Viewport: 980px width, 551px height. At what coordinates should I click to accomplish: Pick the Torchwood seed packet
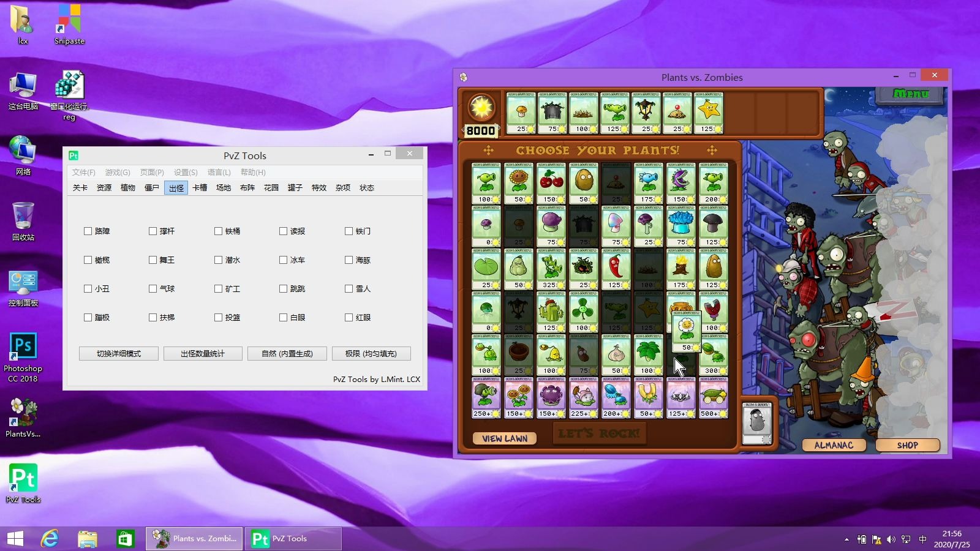[x=680, y=269]
